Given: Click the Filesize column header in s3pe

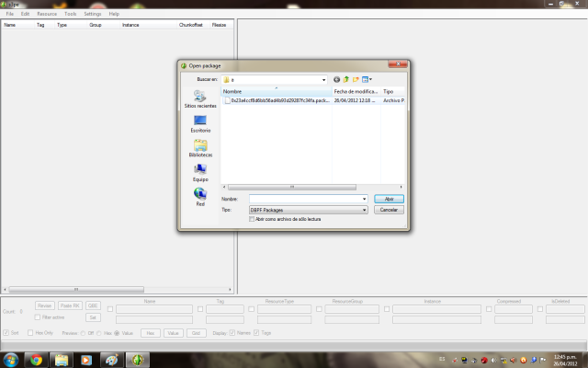Looking at the screenshot, I should pos(220,25).
